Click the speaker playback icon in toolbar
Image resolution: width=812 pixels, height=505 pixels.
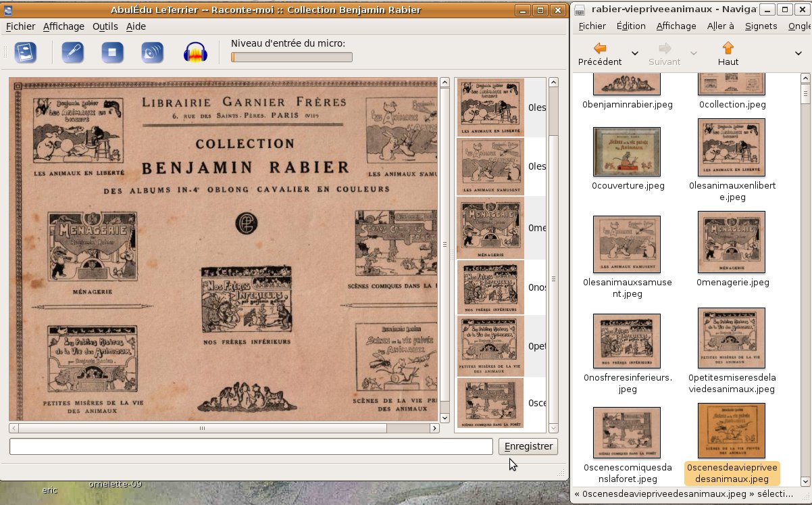click(x=152, y=53)
